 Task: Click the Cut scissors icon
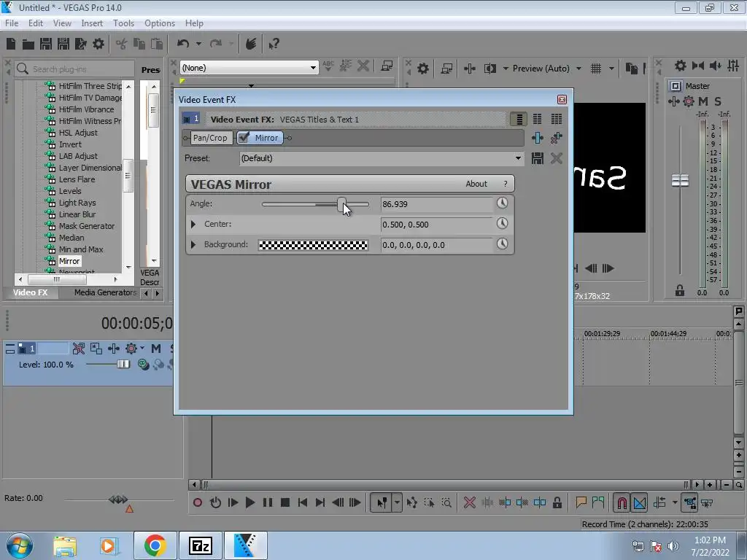point(122,44)
